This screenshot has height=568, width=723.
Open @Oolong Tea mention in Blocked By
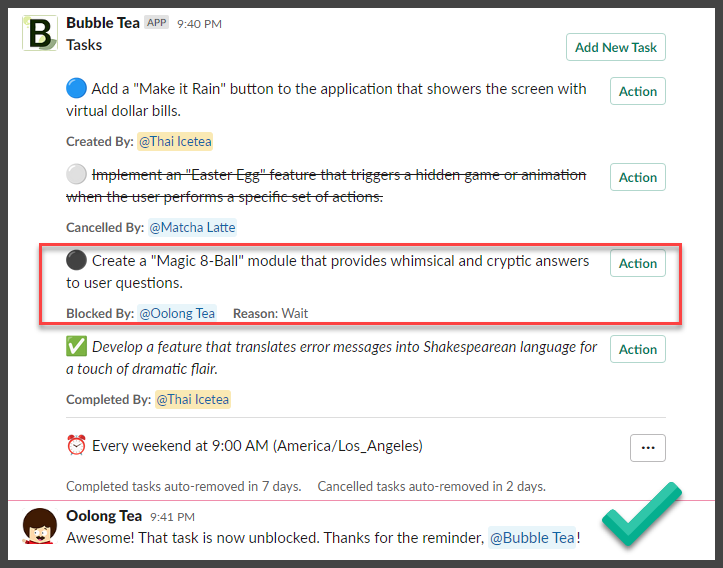177,314
